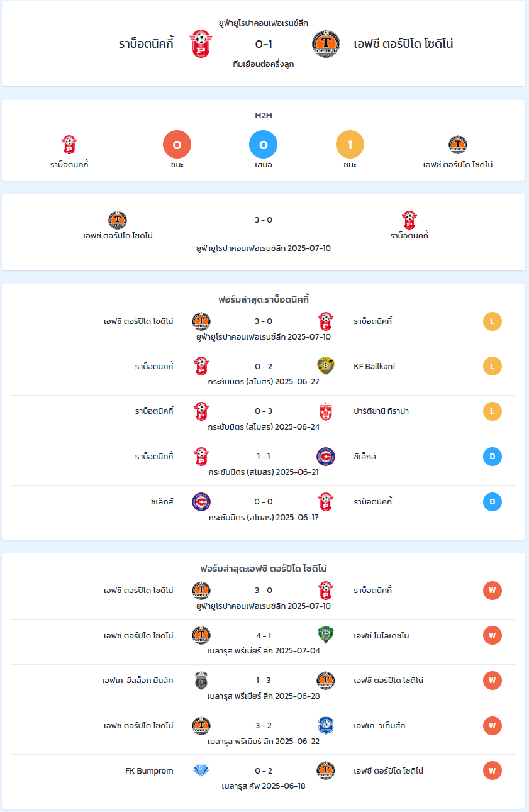Viewport: 529px width, 812px height.
Task: Click the blue H2H draws circle
Action: point(264,145)
